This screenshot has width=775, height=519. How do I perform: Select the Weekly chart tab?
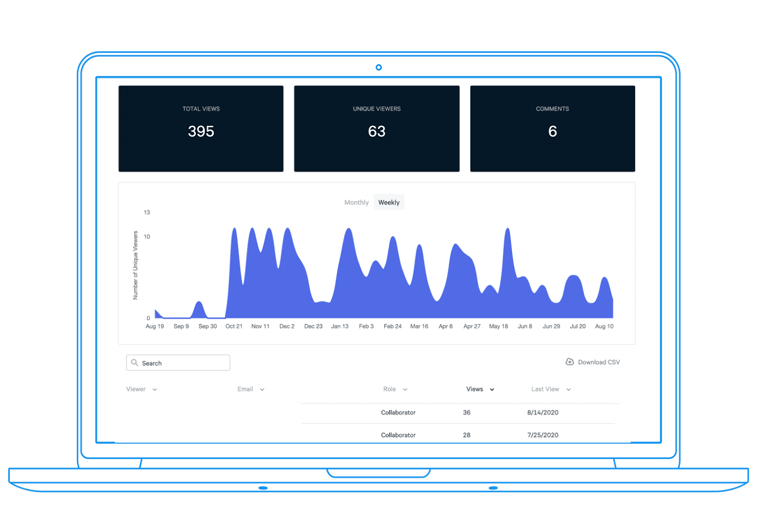click(389, 203)
